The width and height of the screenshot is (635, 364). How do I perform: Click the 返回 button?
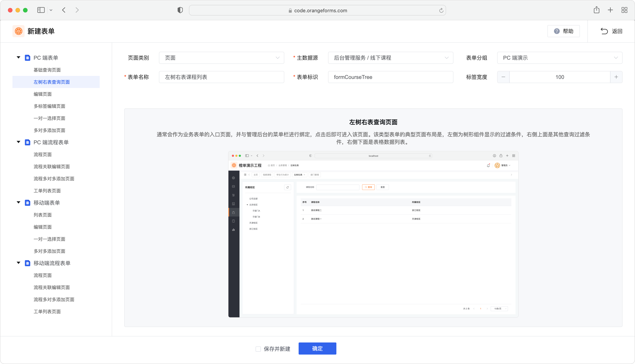click(x=611, y=31)
